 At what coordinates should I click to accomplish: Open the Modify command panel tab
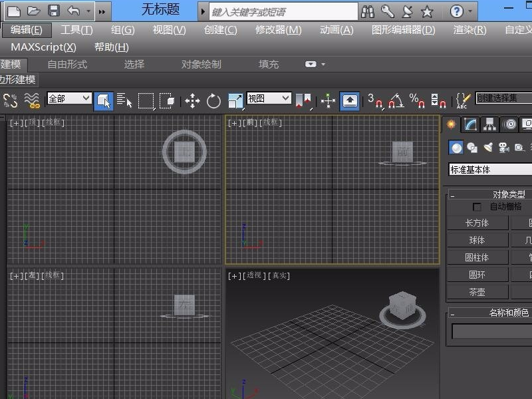pos(470,124)
